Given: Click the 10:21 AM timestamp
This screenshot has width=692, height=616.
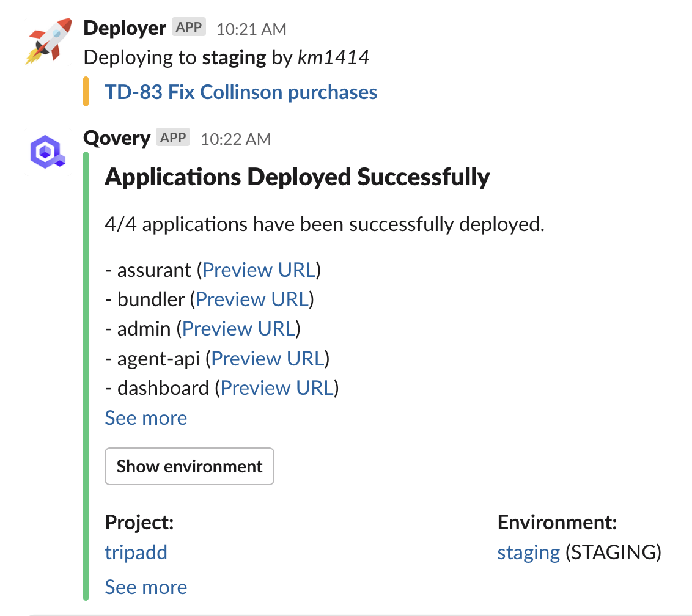Looking at the screenshot, I should 252,29.
